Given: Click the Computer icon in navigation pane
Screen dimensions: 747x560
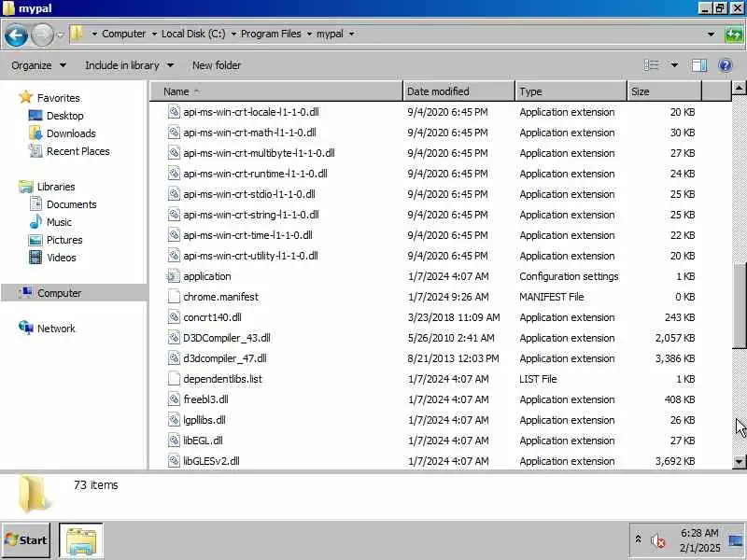Looking at the screenshot, I should pos(26,292).
